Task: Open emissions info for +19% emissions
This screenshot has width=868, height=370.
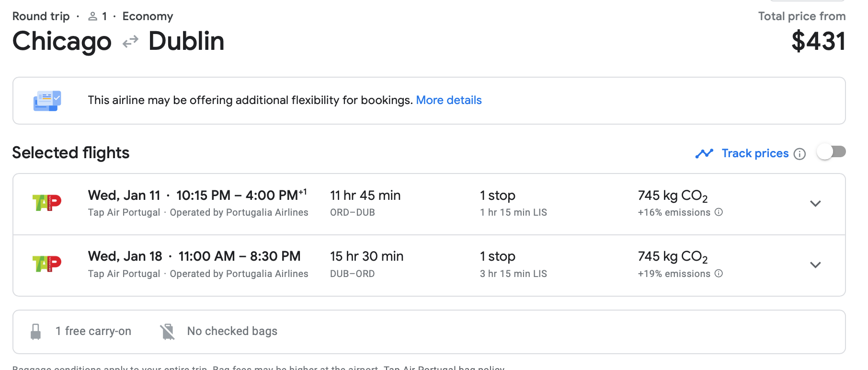Action: [x=719, y=274]
